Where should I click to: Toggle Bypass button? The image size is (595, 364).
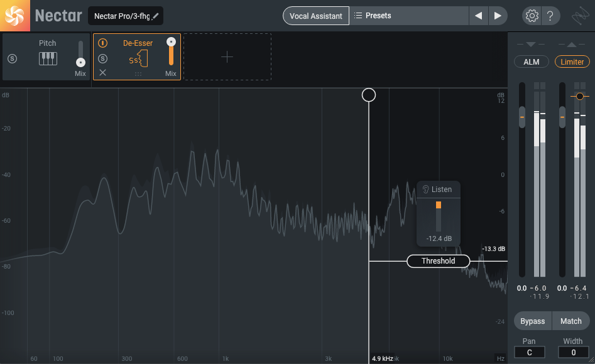pos(532,321)
